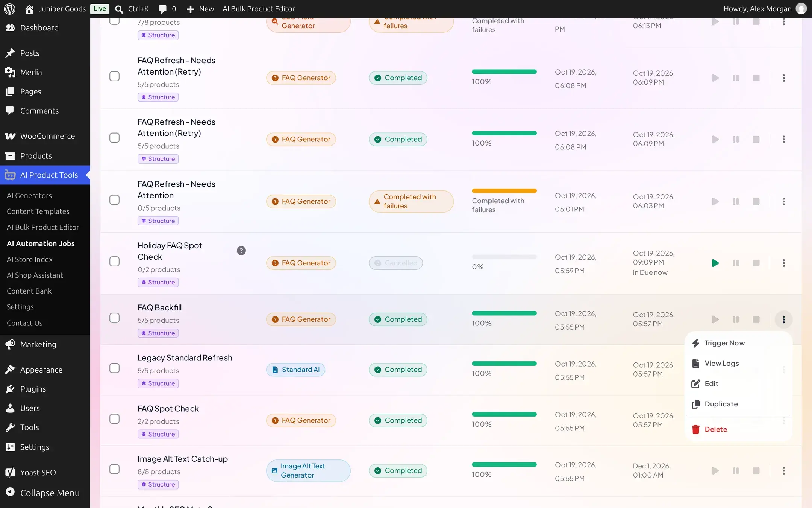Open the help icon beside Holiday FAQ Spot Check
The height and width of the screenshot is (508, 812).
241,251
